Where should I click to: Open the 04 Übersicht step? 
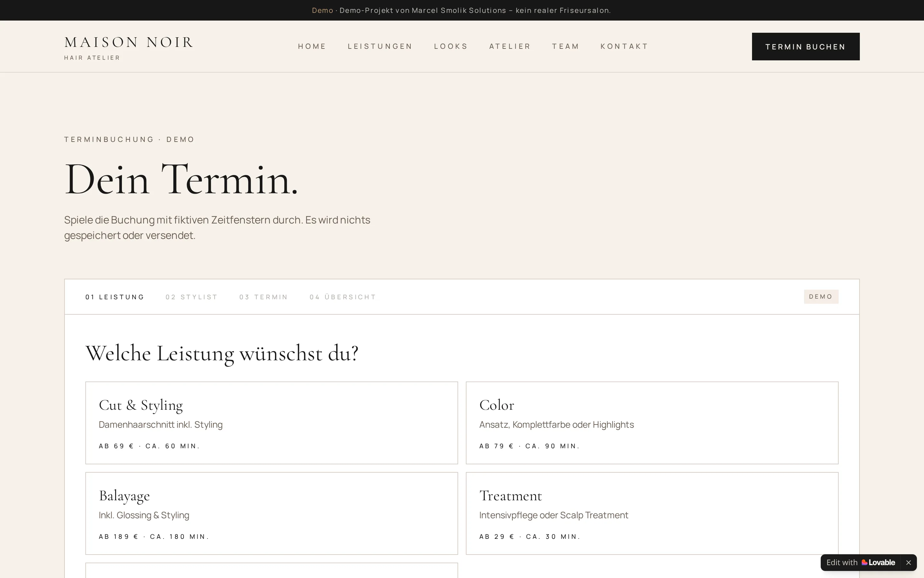[x=343, y=297]
